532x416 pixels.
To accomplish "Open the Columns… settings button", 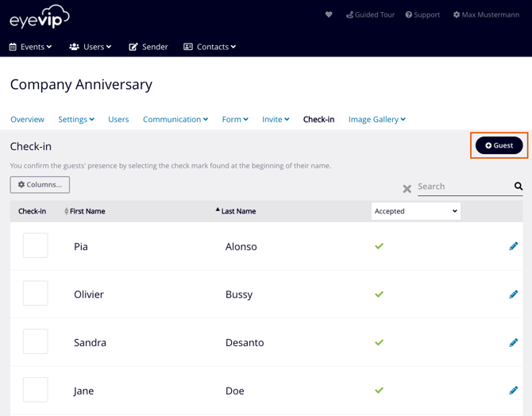I will [x=40, y=185].
